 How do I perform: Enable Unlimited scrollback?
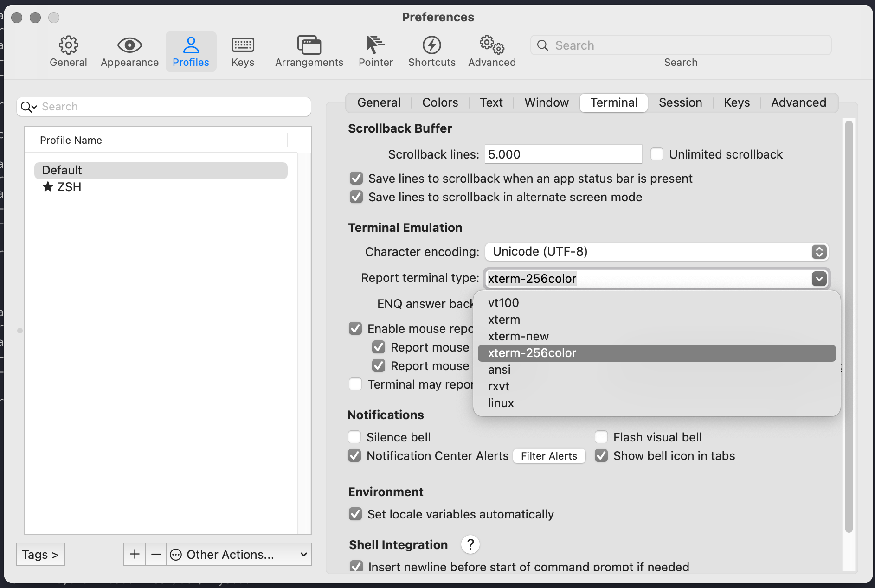click(x=657, y=154)
